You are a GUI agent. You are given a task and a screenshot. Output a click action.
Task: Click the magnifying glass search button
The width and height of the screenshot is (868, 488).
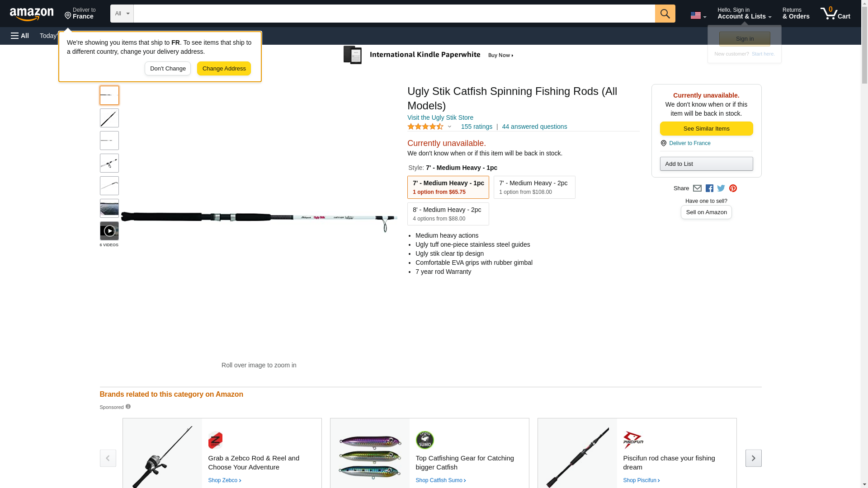pyautogui.click(x=665, y=14)
